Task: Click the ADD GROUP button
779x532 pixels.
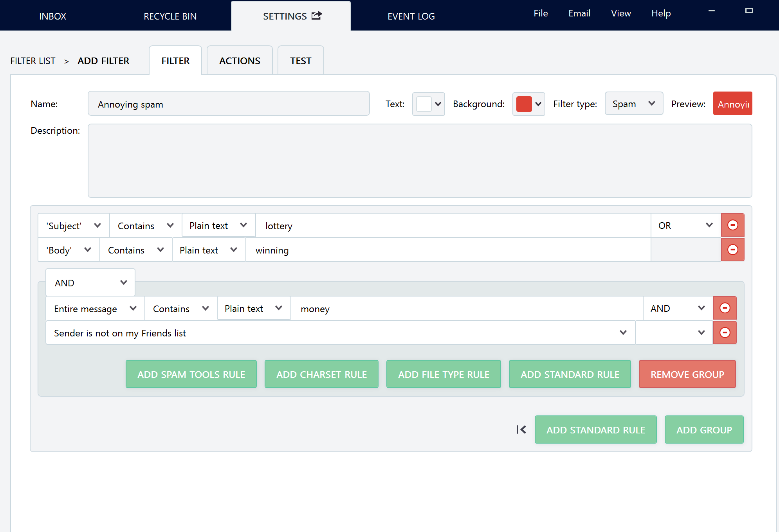Action: point(704,430)
